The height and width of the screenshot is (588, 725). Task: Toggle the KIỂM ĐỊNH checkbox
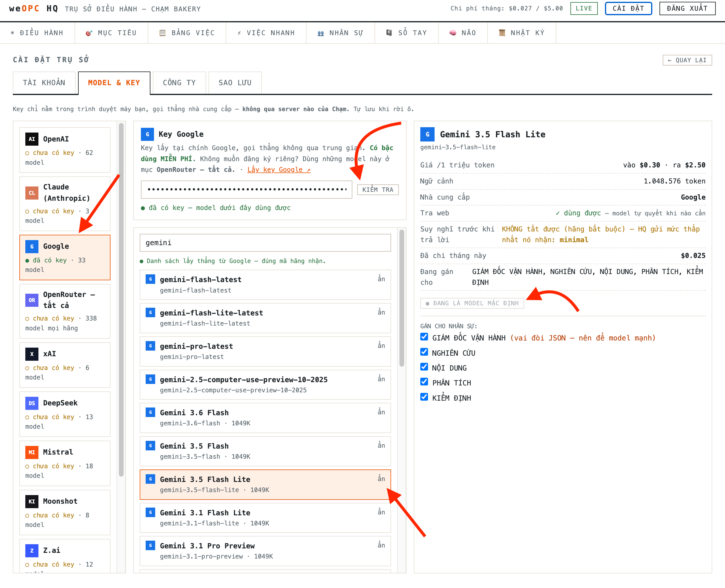[x=424, y=397]
